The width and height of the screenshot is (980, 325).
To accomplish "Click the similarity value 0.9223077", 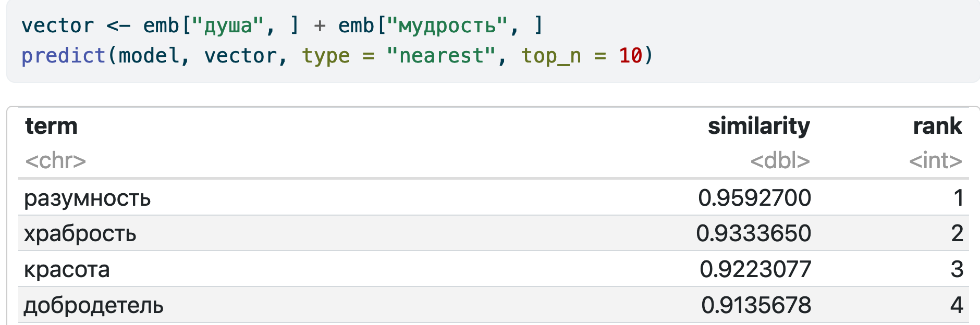I will click(x=755, y=269).
